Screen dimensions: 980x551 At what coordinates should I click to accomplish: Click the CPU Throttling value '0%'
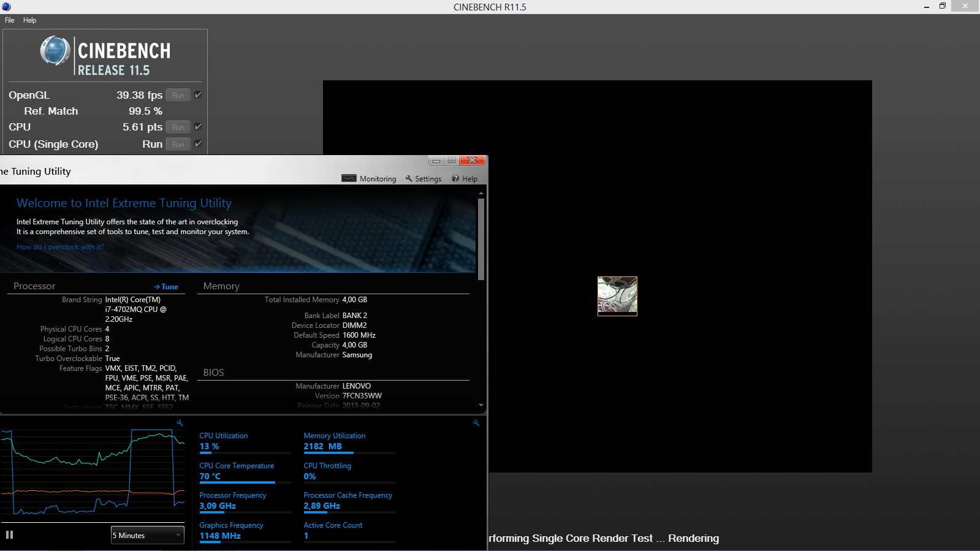(x=310, y=476)
